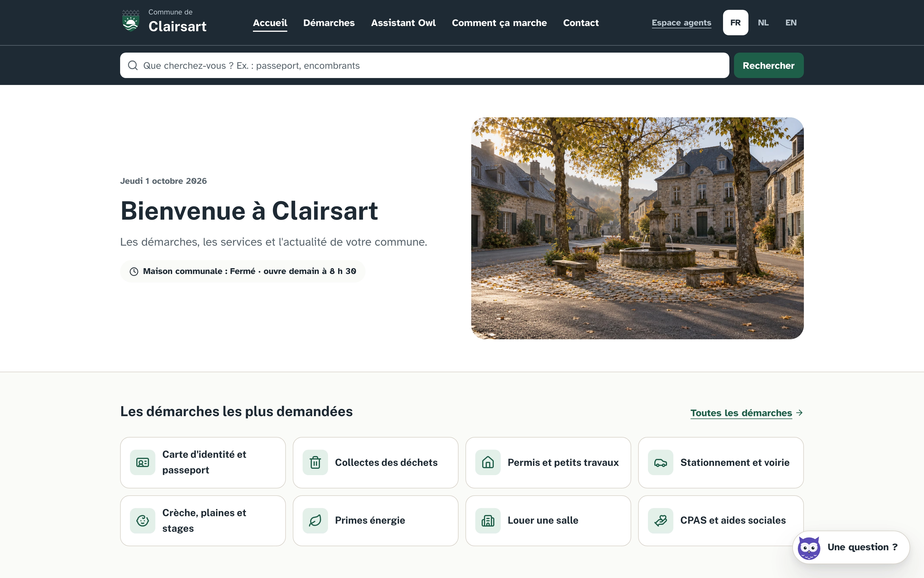924x578 pixels.
Task: Click the Bienvenue à Clairsart heading
Action: (x=249, y=211)
